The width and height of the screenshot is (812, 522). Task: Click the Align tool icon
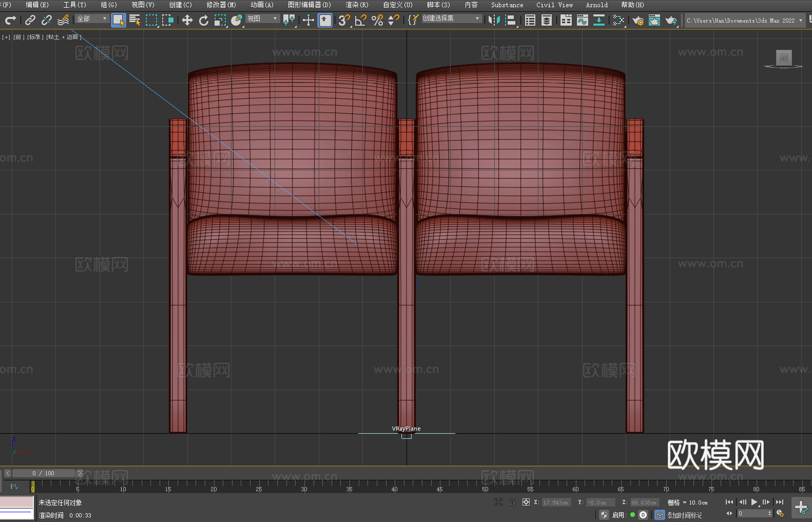(511, 20)
